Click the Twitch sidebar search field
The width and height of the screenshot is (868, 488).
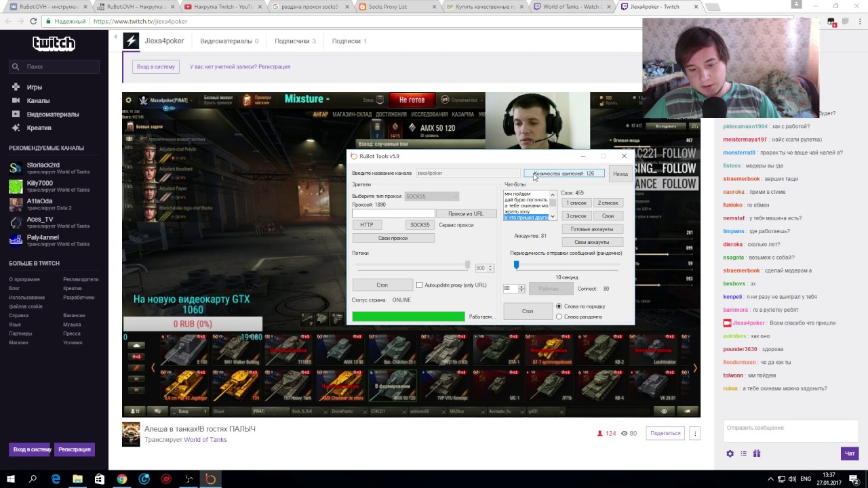point(54,66)
